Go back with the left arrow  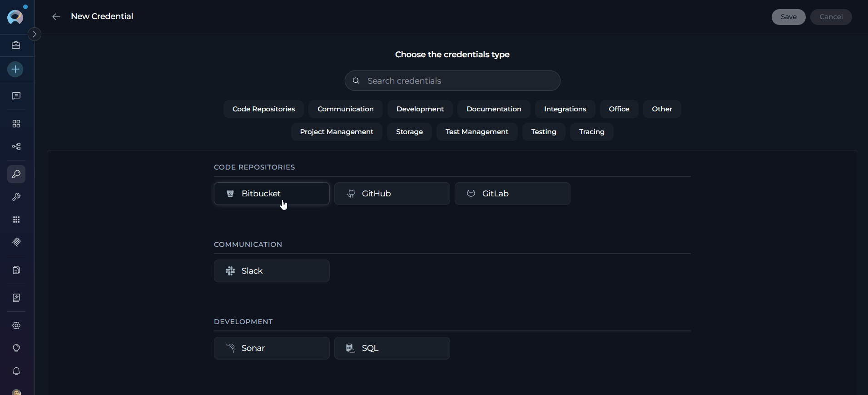point(56,17)
